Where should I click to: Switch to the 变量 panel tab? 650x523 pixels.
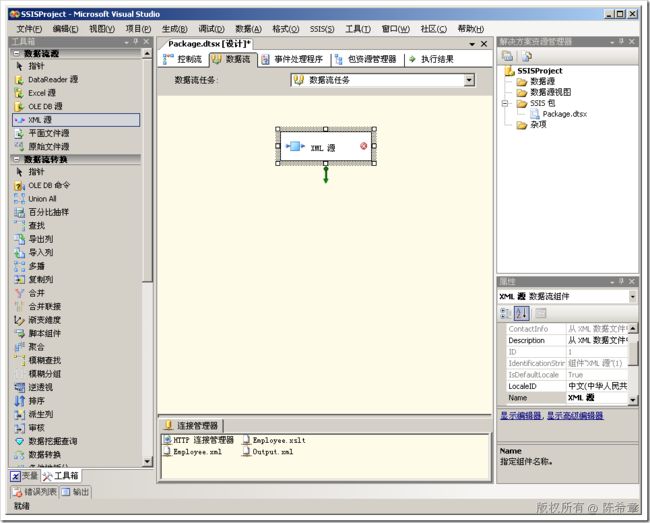coord(24,476)
